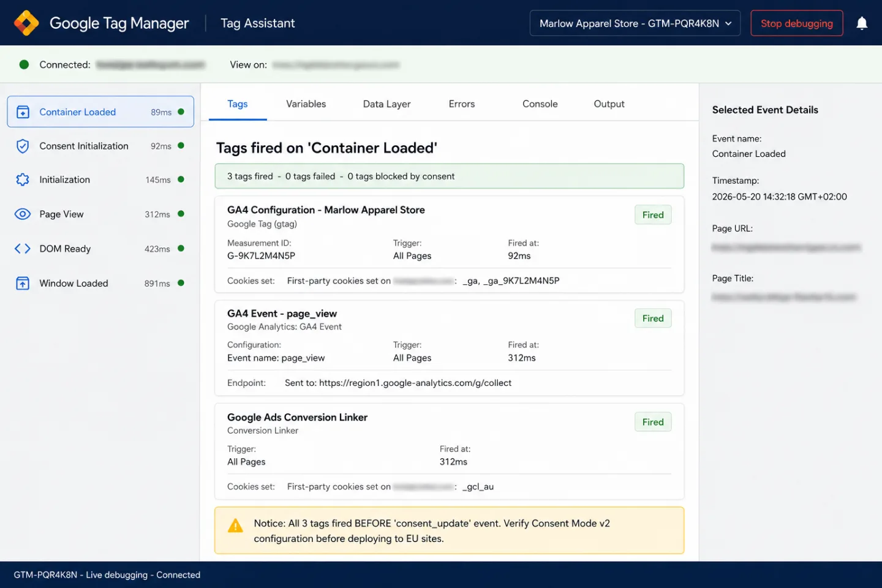The width and height of the screenshot is (882, 588).
Task: Switch to the Variables tab
Action: [306, 104]
